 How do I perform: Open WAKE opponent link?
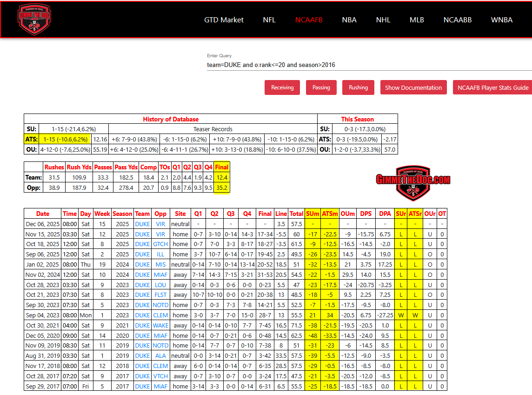[160, 325]
